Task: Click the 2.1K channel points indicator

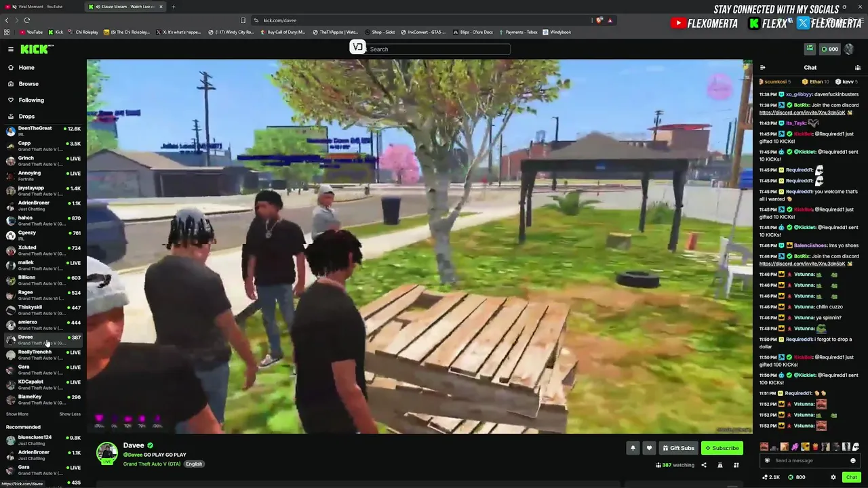Action: click(x=771, y=477)
